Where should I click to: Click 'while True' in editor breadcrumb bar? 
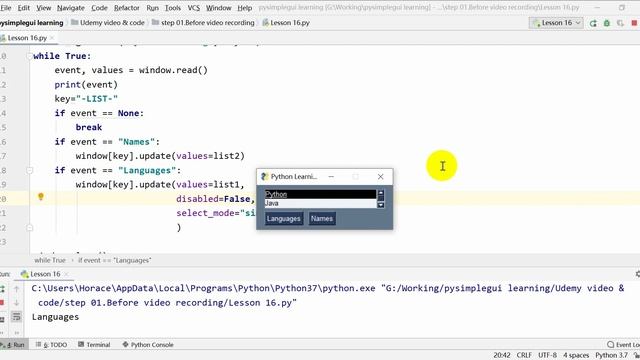pos(50,260)
